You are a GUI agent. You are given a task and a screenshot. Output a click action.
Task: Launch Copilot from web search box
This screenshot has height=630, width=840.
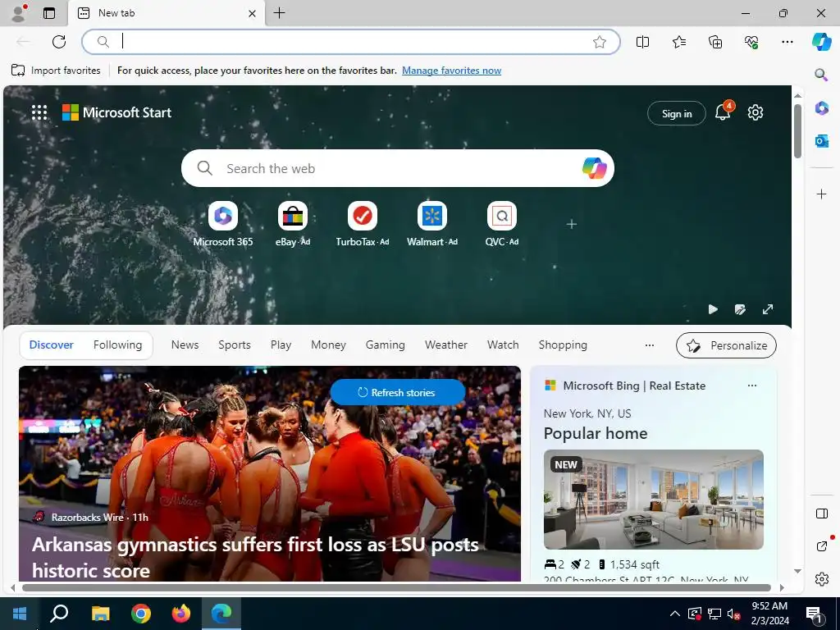(x=594, y=168)
